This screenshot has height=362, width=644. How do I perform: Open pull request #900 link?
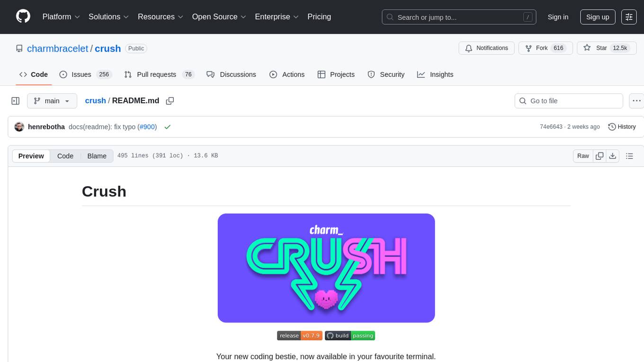pyautogui.click(x=147, y=127)
